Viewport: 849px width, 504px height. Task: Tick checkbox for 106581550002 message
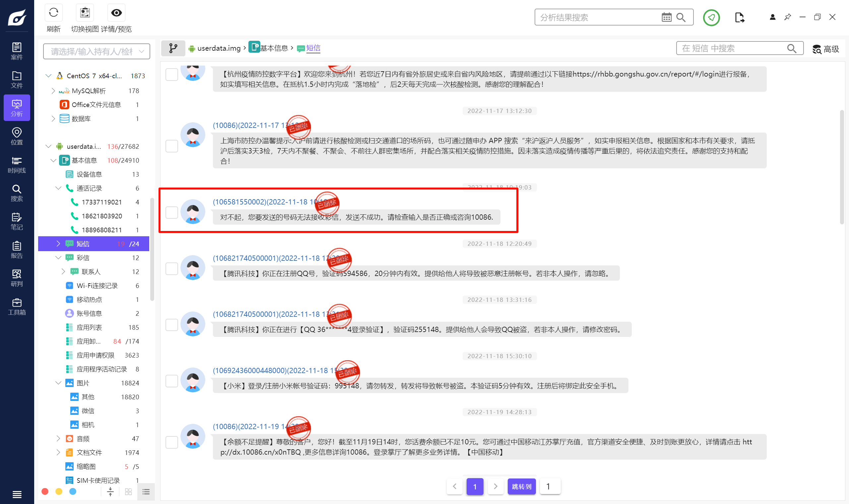click(172, 213)
